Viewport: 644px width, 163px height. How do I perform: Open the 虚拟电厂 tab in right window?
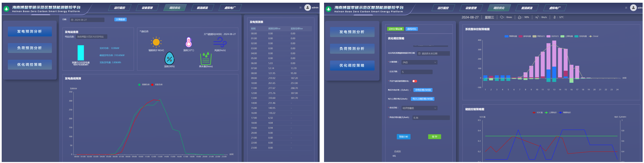(555, 8)
